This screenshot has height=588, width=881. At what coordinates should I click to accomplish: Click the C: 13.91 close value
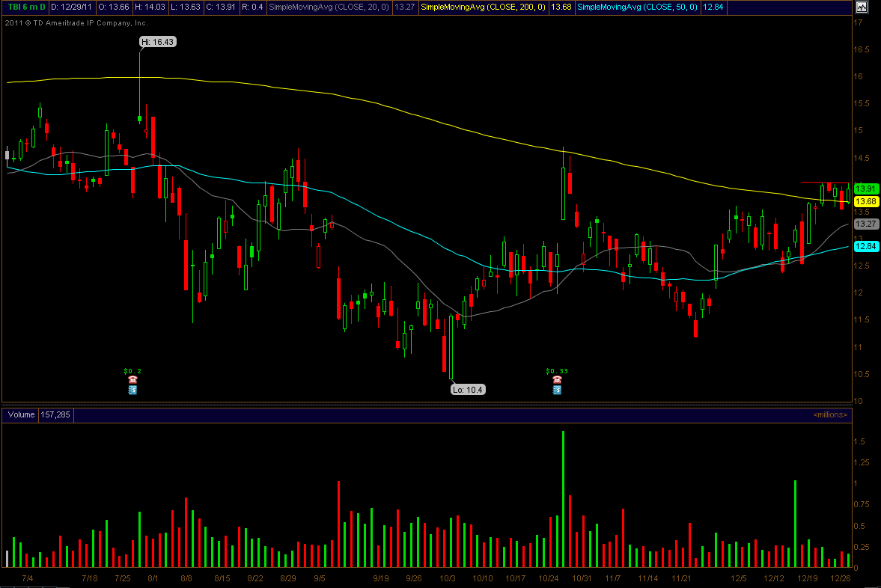[221, 7]
